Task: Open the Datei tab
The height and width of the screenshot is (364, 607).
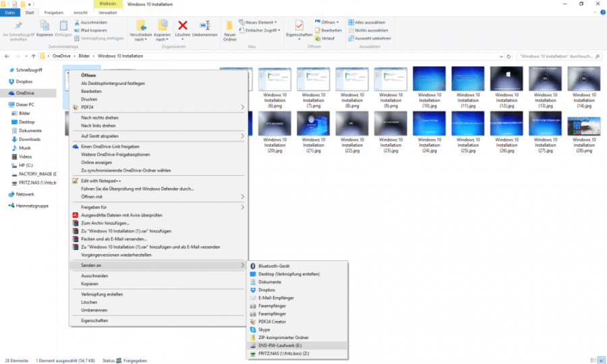Action: 9,12
